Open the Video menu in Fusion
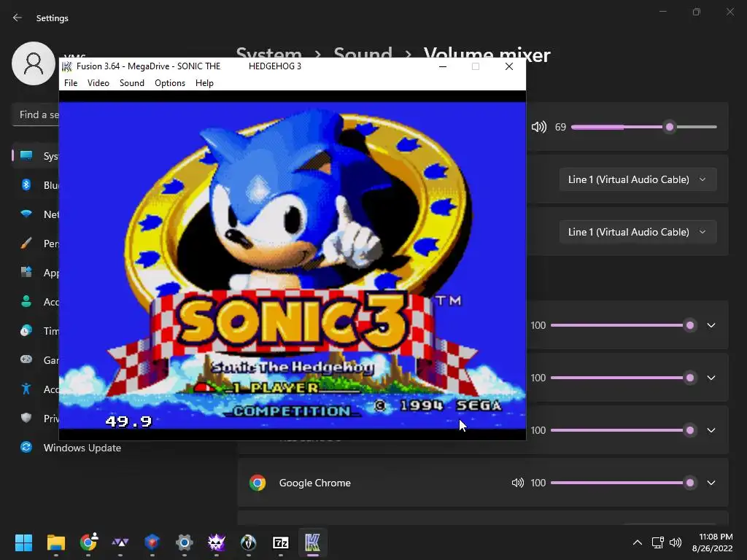 coord(98,83)
